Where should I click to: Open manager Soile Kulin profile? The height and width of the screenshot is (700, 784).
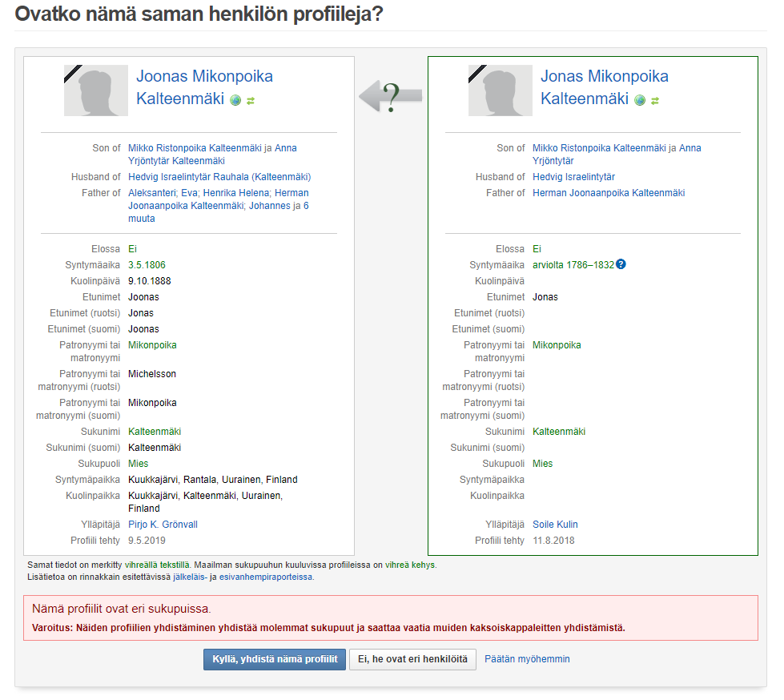pos(555,525)
